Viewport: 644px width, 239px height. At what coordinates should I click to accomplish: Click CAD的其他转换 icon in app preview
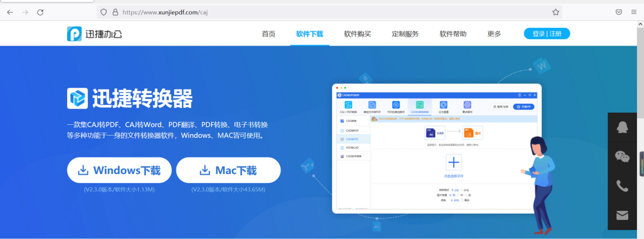420,105
